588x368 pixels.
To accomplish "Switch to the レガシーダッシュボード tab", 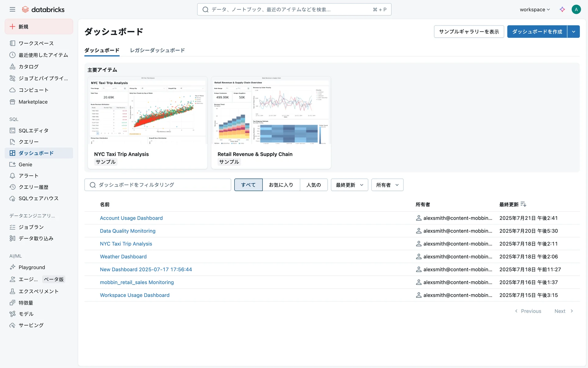I will pyautogui.click(x=157, y=50).
